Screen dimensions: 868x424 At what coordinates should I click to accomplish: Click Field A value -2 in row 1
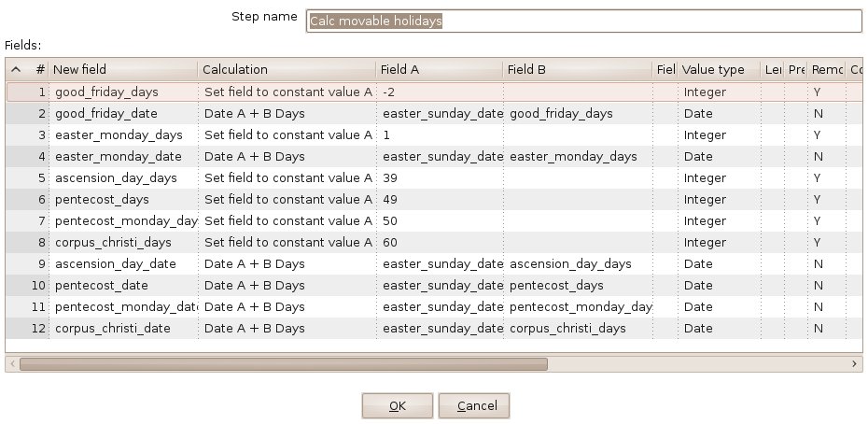441,92
